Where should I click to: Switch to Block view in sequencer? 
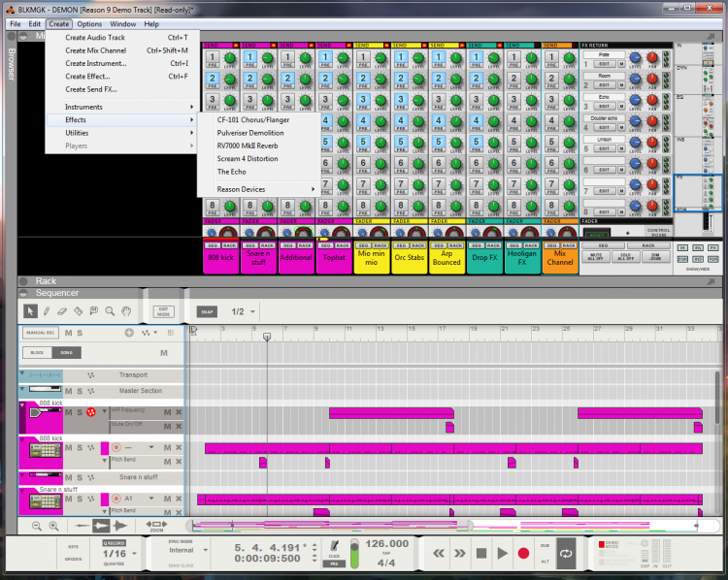click(x=37, y=353)
